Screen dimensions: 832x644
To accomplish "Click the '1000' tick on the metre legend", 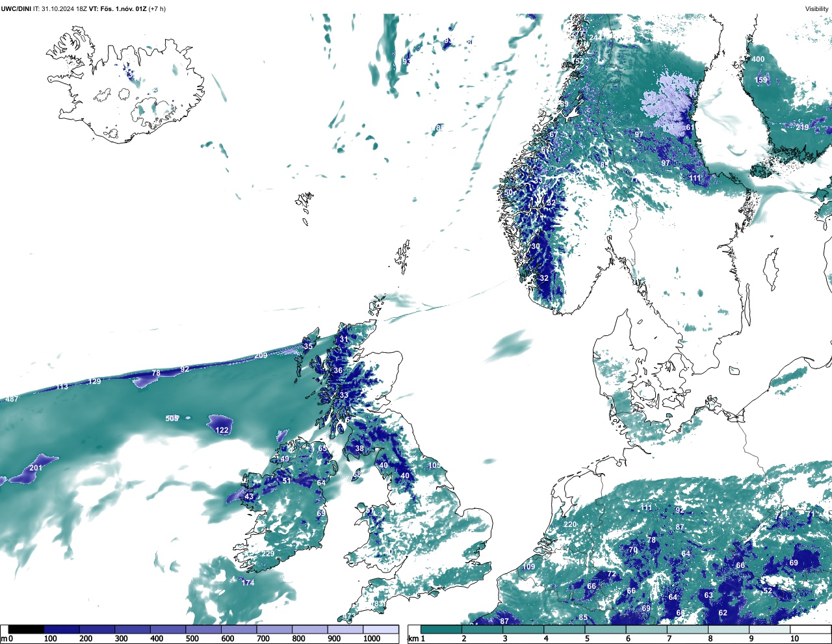I will tap(372, 639).
